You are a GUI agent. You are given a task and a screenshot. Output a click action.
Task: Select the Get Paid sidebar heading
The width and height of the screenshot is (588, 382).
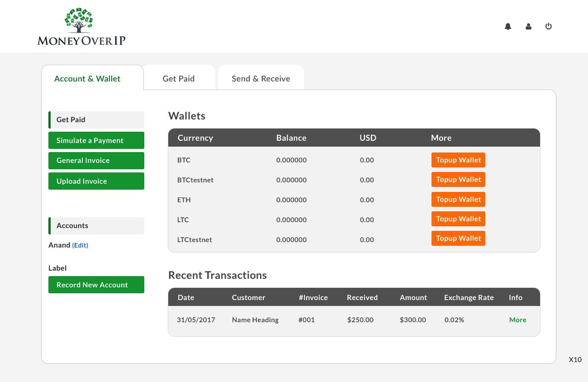pyautogui.click(x=96, y=120)
